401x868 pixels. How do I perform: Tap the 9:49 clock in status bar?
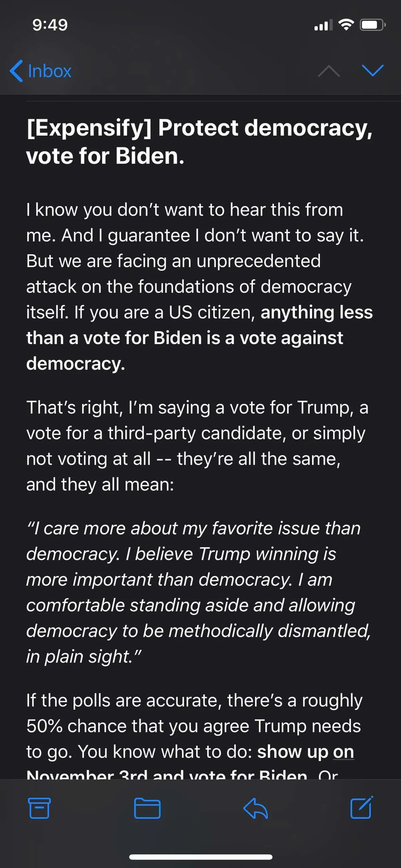(50, 25)
